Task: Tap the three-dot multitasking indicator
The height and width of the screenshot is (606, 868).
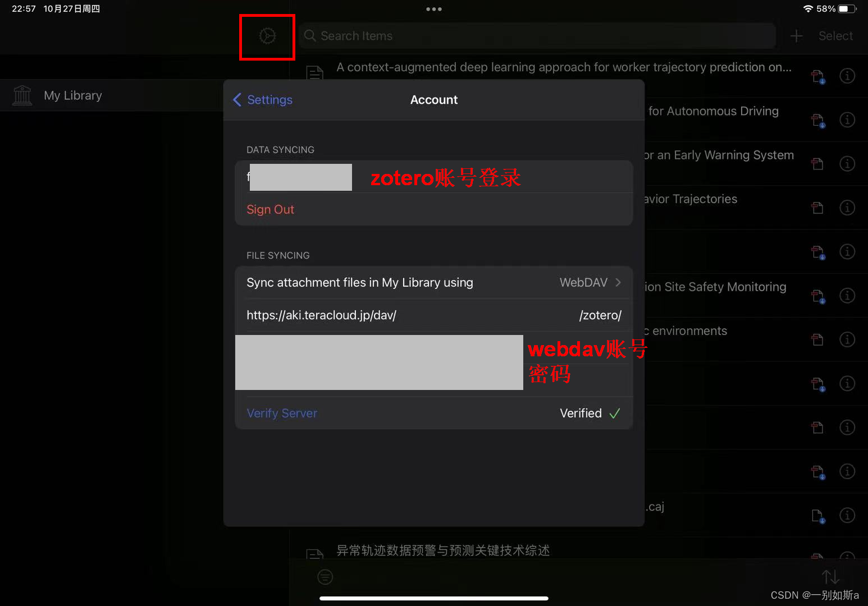Action: pyautogui.click(x=433, y=9)
